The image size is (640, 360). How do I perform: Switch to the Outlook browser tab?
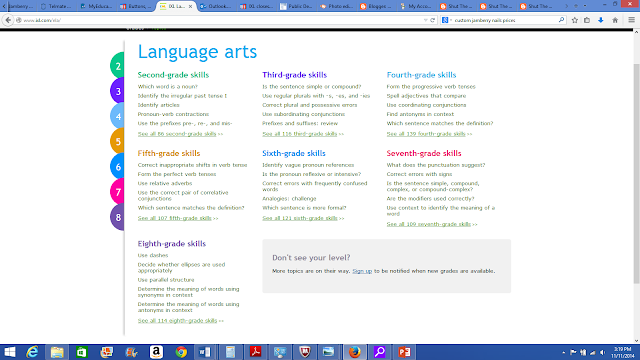click(216, 6)
